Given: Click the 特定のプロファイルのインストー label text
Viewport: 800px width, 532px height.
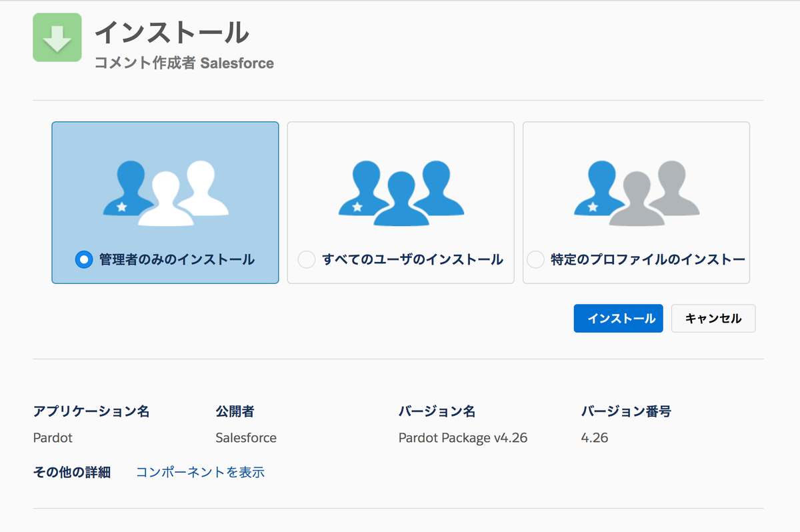Looking at the screenshot, I should click(648, 259).
